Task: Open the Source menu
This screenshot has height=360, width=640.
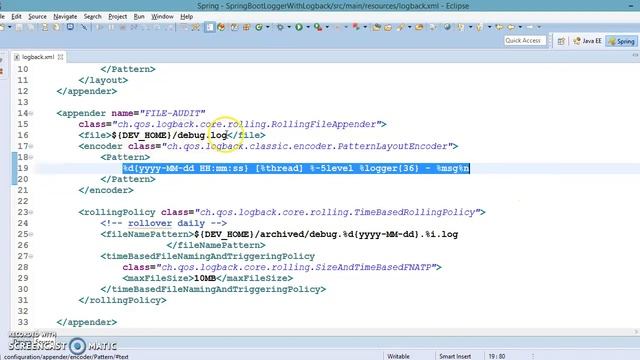Action: [37, 16]
